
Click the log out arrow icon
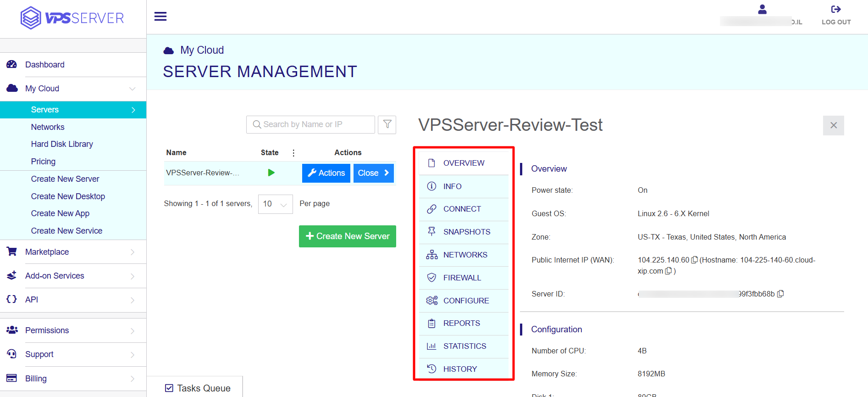pos(836,9)
